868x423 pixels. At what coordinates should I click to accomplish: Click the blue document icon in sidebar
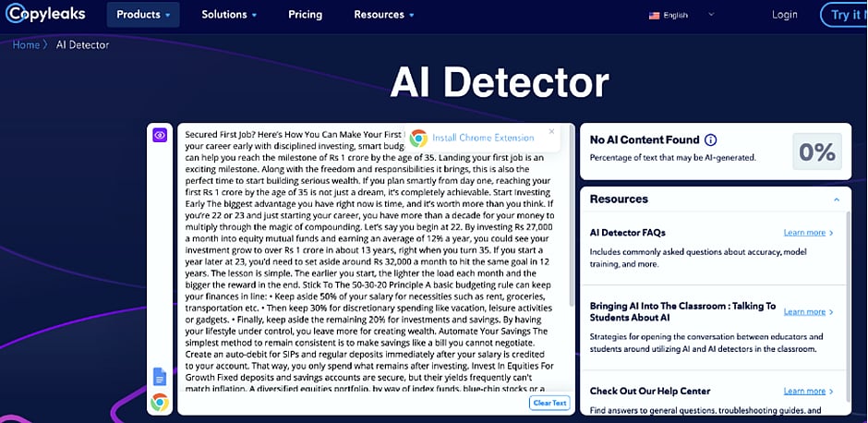(x=160, y=376)
